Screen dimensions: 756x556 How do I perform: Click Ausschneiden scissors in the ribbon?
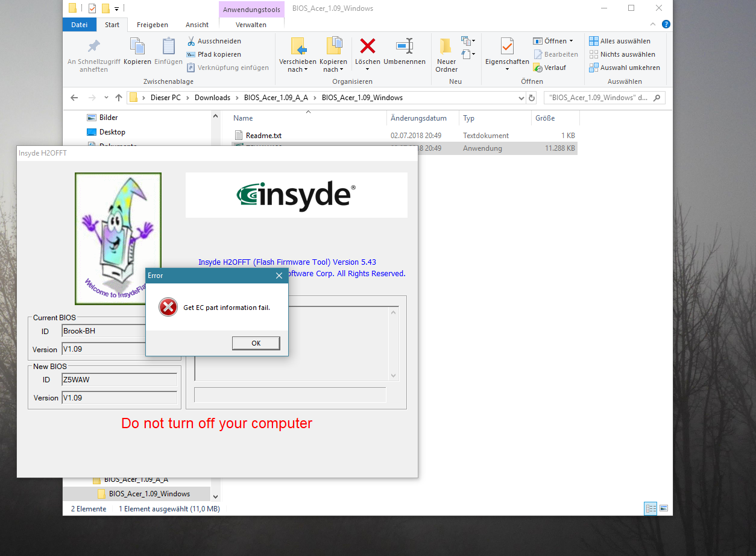click(x=213, y=41)
